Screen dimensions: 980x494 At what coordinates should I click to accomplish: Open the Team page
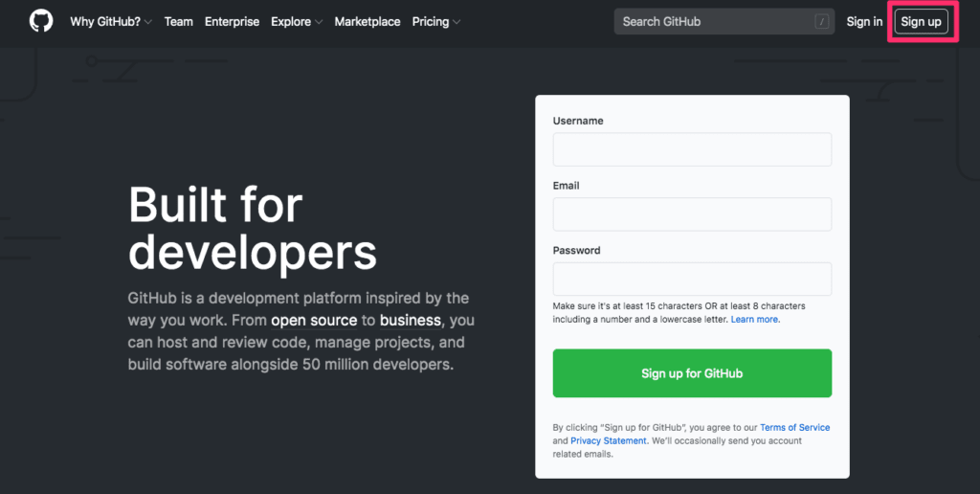coord(179,22)
